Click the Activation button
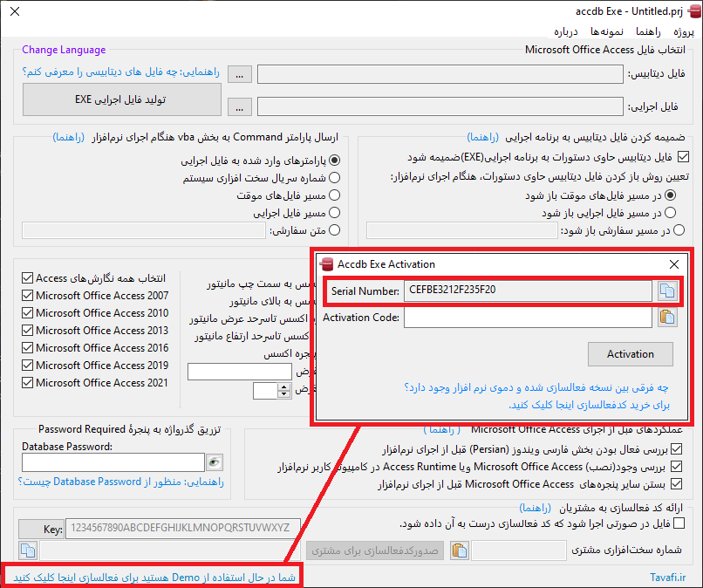703x588 pixels. click(631, 354)
